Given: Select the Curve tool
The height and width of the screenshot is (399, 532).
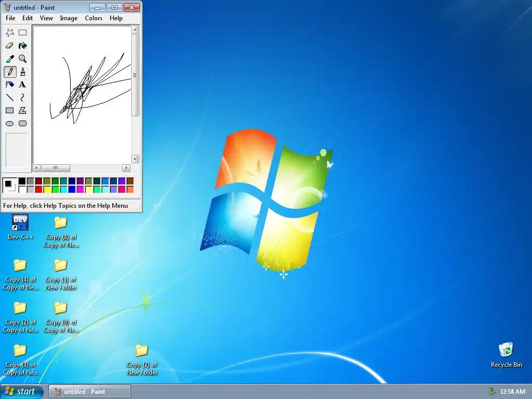Looking at the screenshot, I should pos(23,98).
